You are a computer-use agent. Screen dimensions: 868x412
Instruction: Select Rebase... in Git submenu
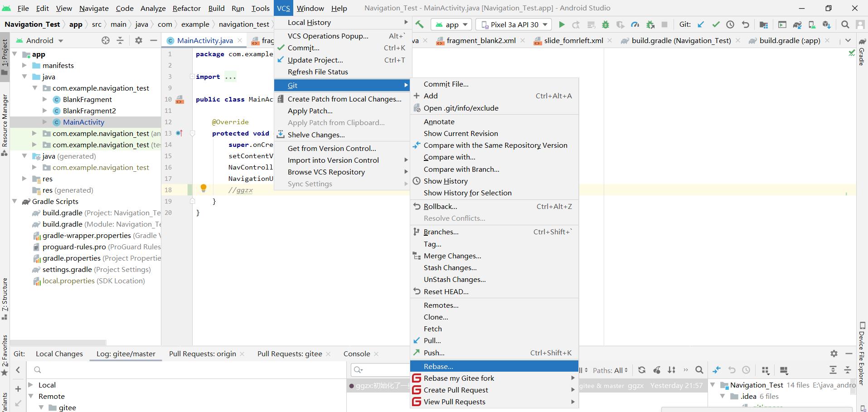494,366
